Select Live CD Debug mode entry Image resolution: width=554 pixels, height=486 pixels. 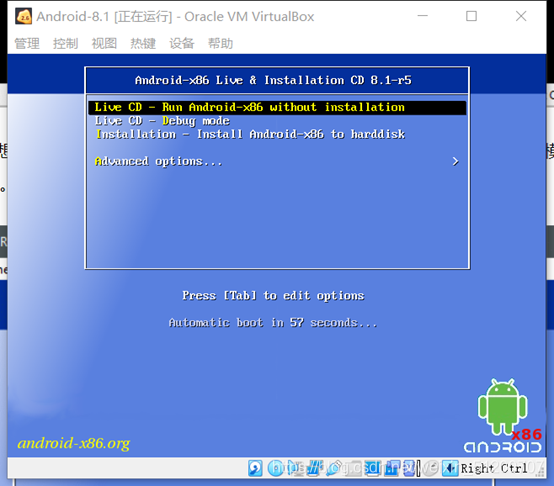pyautogui.click(x=162, y=121)
